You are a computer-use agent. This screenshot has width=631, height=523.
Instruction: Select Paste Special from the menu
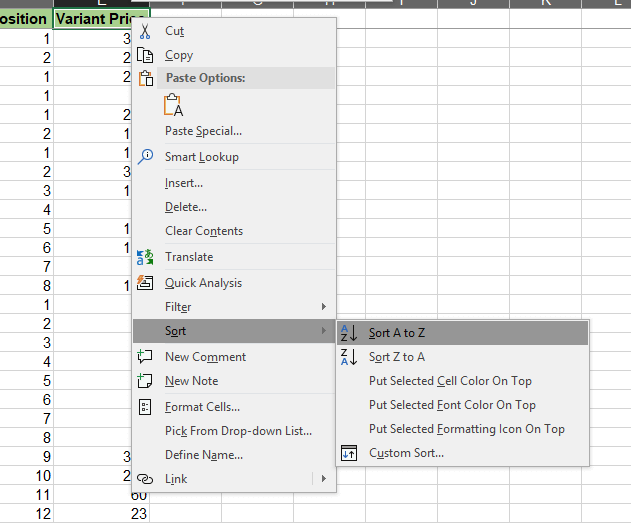coord(203,131)
